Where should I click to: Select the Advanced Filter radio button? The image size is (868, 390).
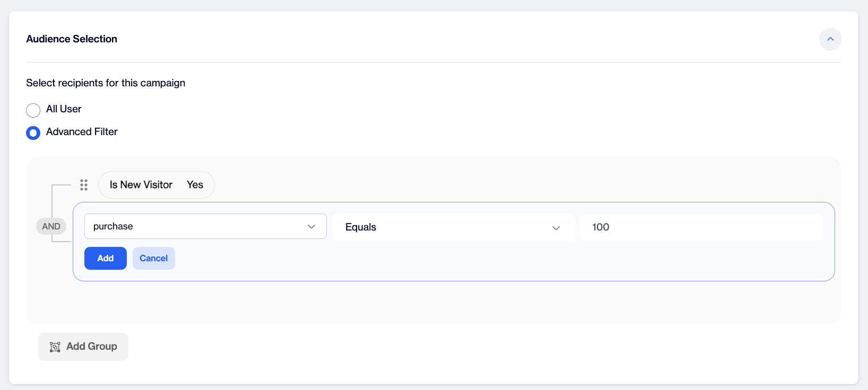33,133
